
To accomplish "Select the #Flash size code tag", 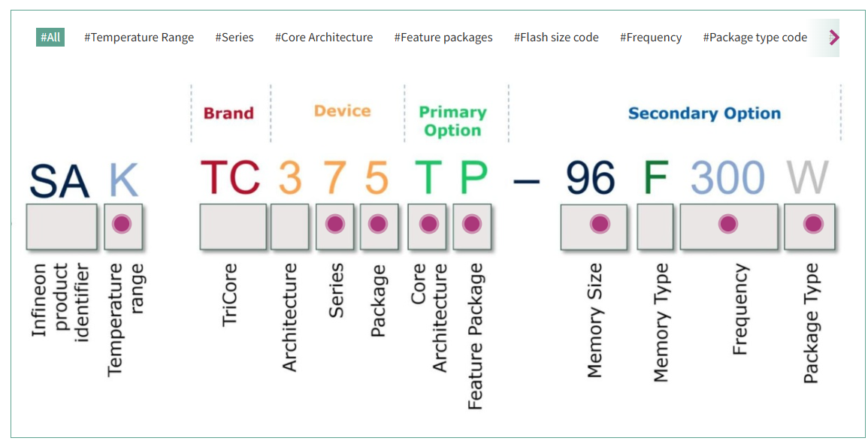I will [556, 38].
